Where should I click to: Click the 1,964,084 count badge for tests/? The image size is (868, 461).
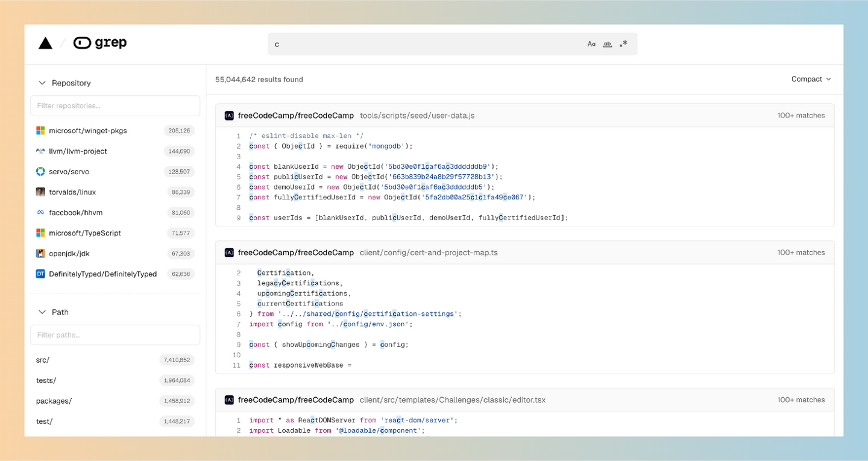(177, 381)
